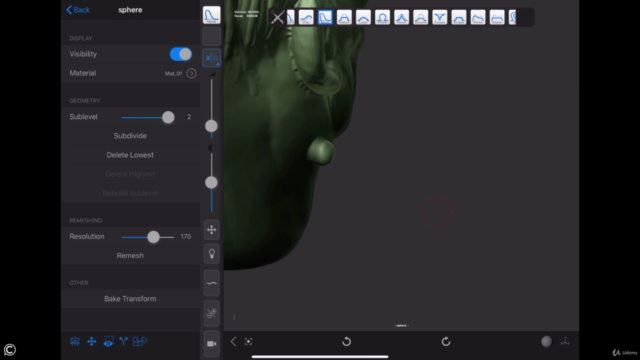Click the brush intensity slider knob

click(x=211, y=182)
